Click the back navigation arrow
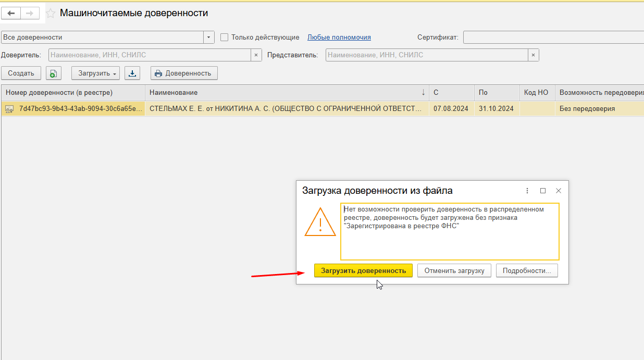The width and height of the screenshot is (644, 360). (x=11, y=13)
